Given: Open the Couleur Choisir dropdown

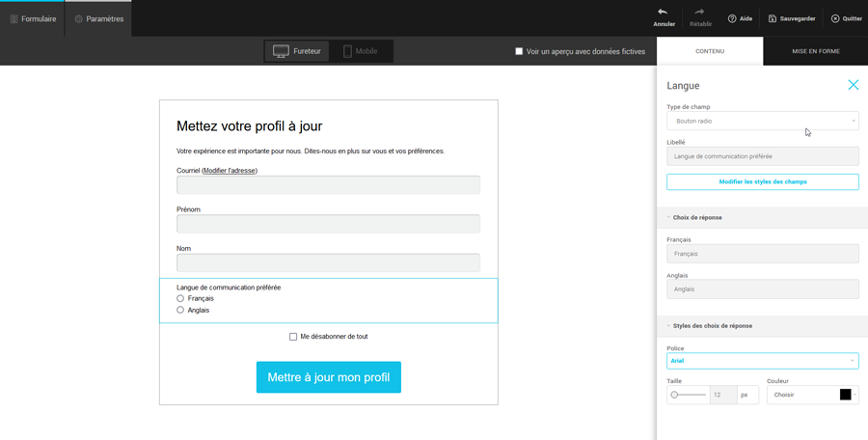Looking at the screenshot, I should (x=812, y=395).
